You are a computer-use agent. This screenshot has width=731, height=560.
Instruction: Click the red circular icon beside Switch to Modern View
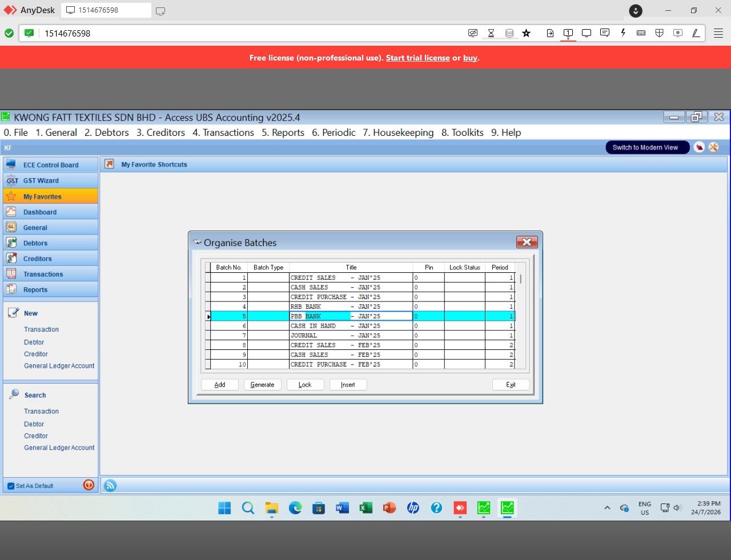(699, 147)
